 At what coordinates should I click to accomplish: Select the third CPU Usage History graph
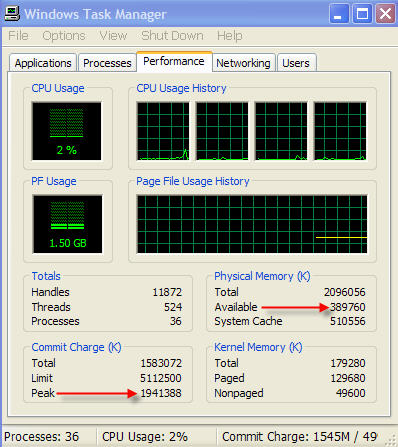point(281,131)
